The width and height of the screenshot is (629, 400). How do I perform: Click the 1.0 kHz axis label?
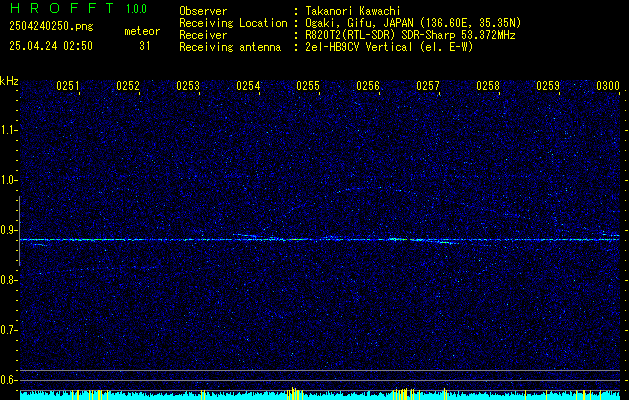pos(7,180)
